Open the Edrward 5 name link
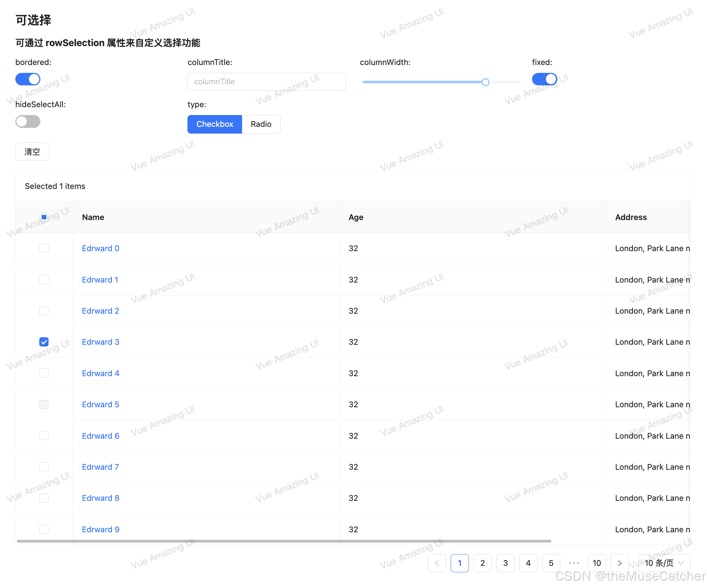707x588 pixels. [100, 404]
